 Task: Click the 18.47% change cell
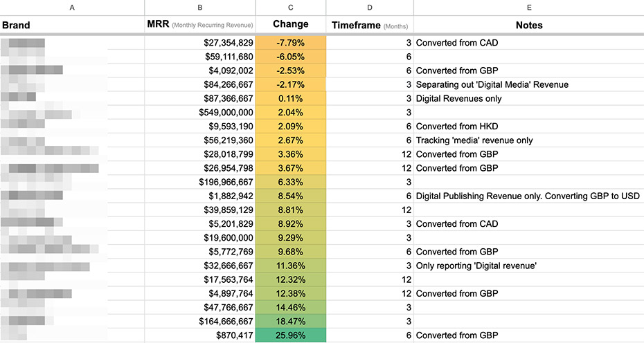pyautogui.click(x=291, y=322)
